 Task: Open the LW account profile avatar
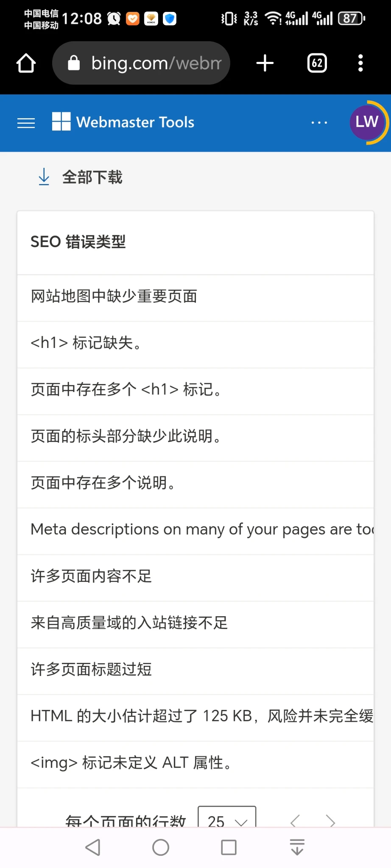(x=367, y=122)
